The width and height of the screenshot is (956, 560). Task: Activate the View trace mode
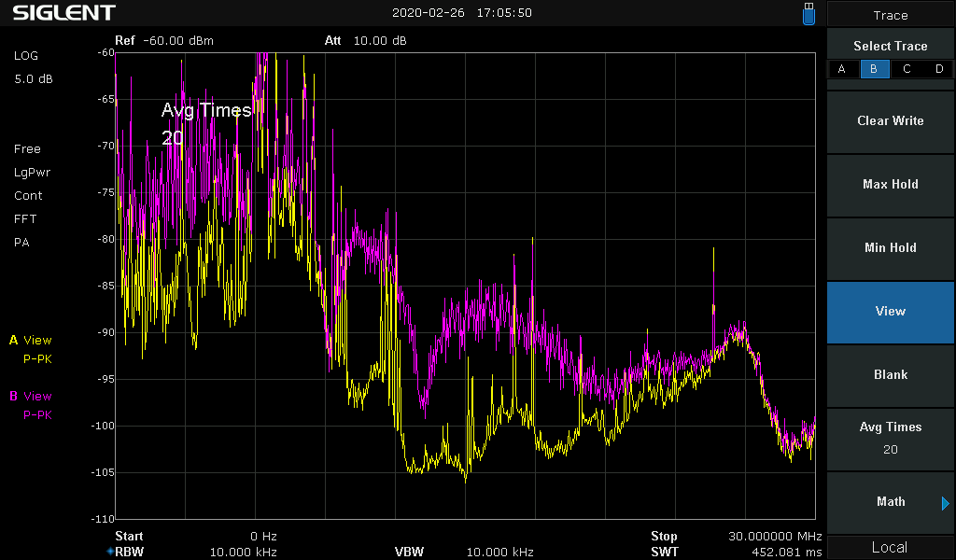[890, 312]
